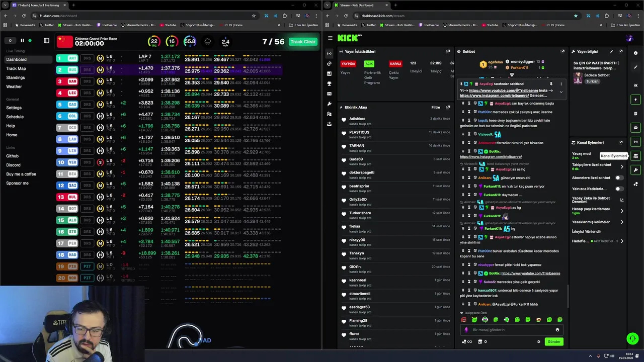The width and height of the screenshot is (644, 362).
Task: Pop out the Kanal Eylemleri panel
Action: tap(620, 142)
